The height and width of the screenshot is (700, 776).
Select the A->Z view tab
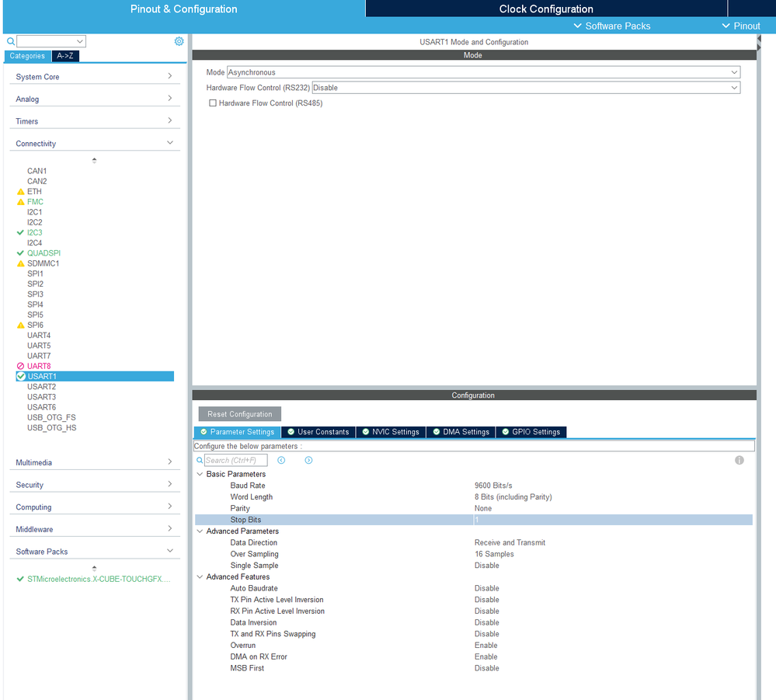[x=64, y=56]
